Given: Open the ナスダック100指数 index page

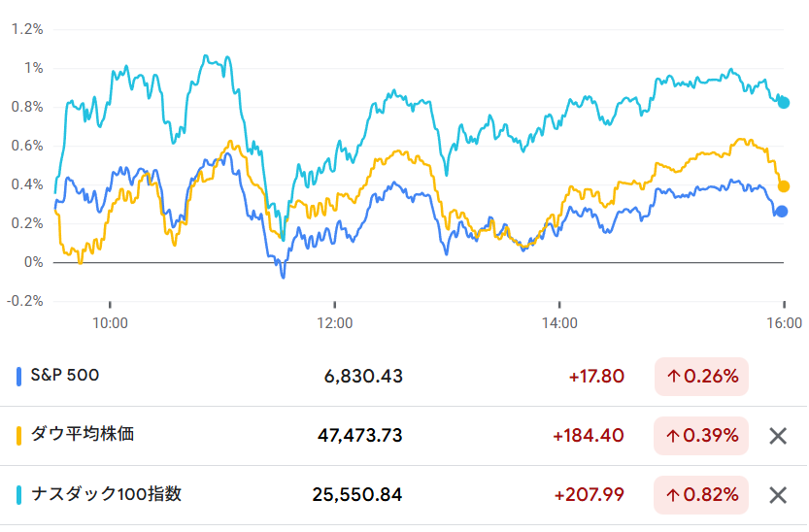Looking at the screenshot, I should point(107,494).
